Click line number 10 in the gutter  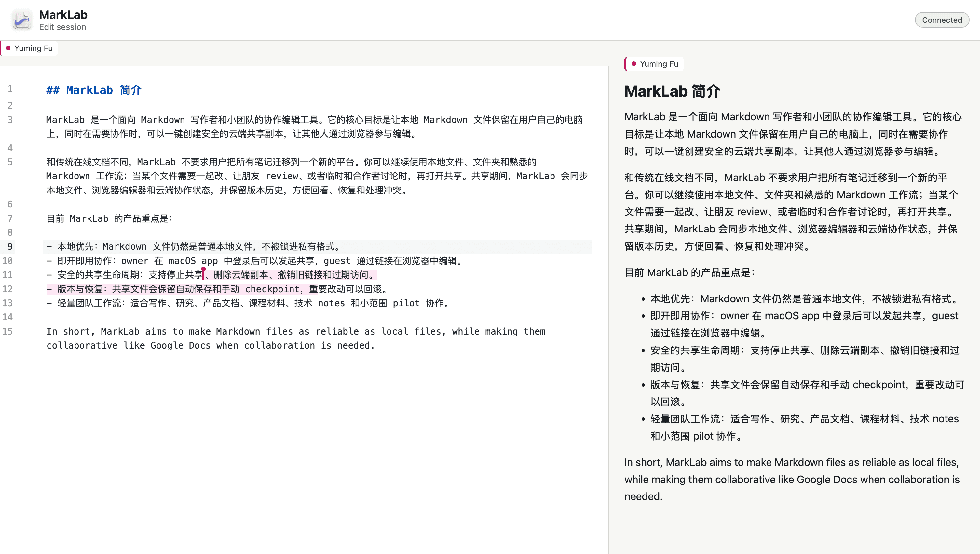(x=7, y=261)
